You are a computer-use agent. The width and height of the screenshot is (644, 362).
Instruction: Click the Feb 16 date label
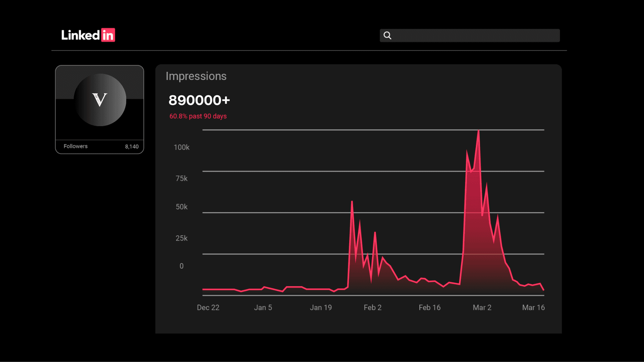[x=430, y=307]
